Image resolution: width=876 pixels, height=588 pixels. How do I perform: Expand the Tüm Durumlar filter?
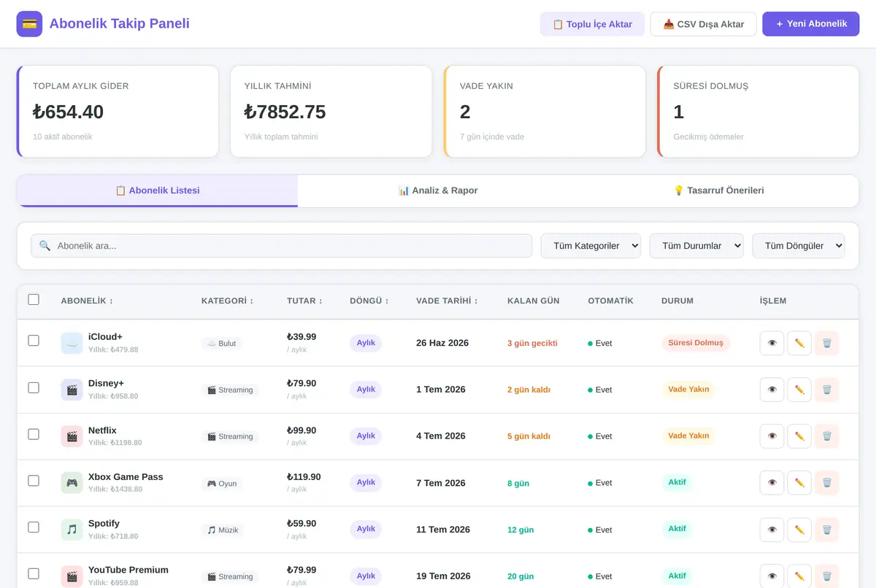tap(696, 246)
